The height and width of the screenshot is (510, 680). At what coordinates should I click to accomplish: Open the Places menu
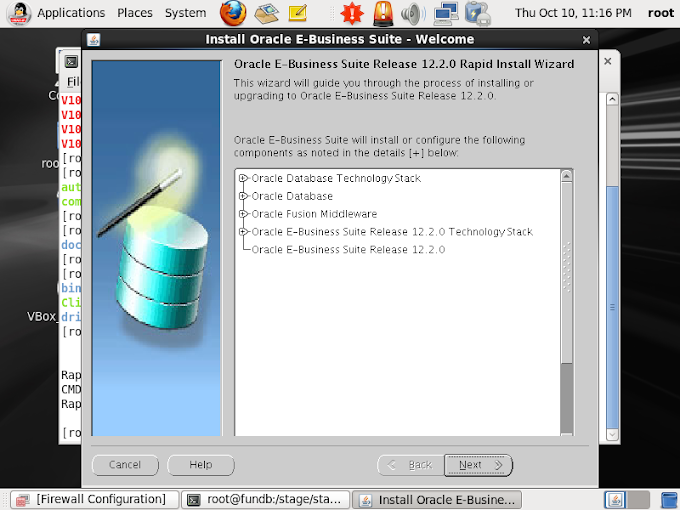135,13
